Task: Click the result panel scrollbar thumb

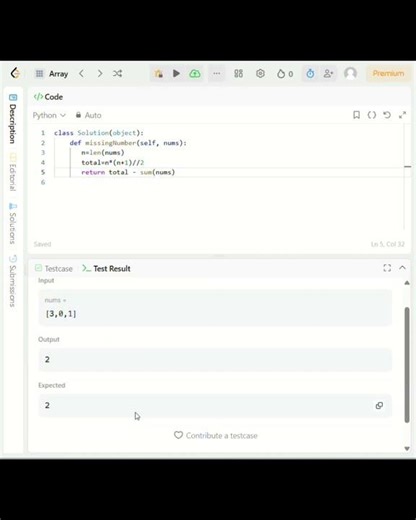Action: pyautogui.click(x=407, y=365)
